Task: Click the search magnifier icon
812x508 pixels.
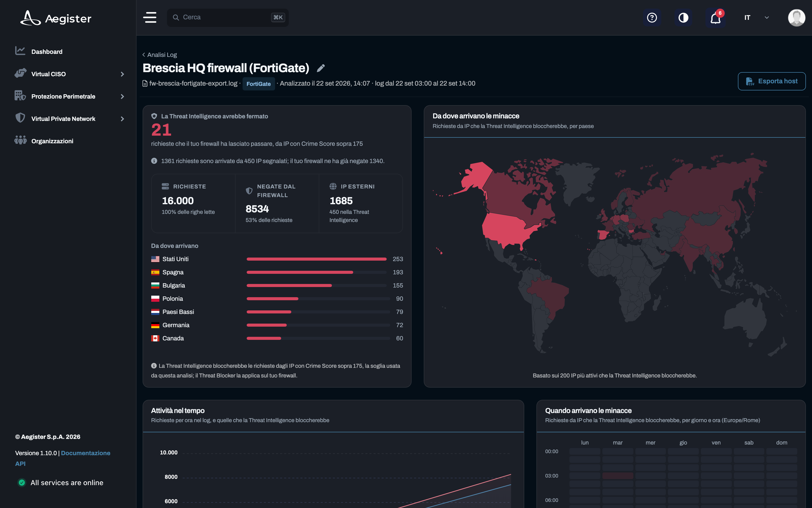Action: [x=176, y=18]
